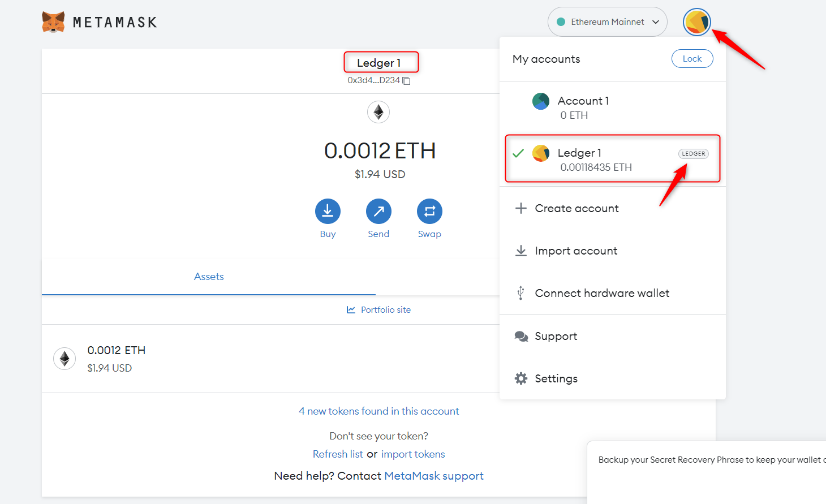Click 4 new tokens found link
The width and height of the screenshot is (826, 504).
[378, 411]
